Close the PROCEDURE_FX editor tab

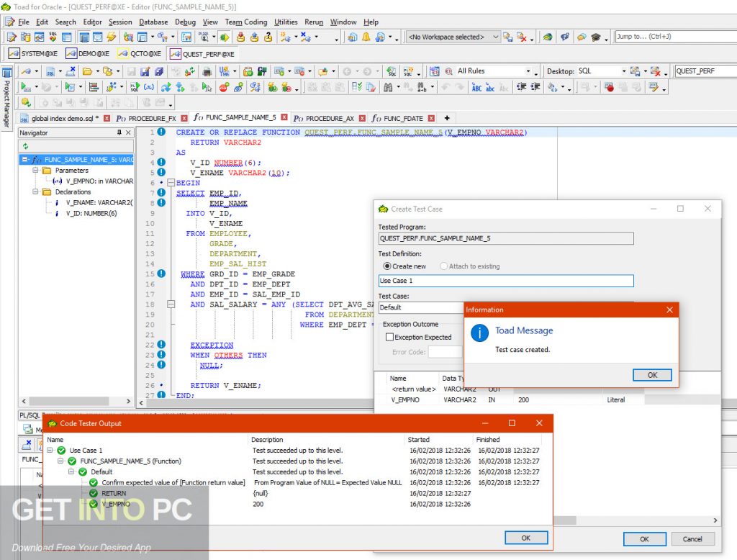[184, 119]
